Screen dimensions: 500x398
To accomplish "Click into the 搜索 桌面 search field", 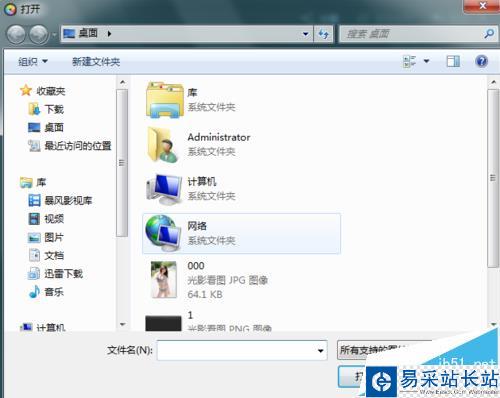I will pyautogui.click(x=413, y=34).
